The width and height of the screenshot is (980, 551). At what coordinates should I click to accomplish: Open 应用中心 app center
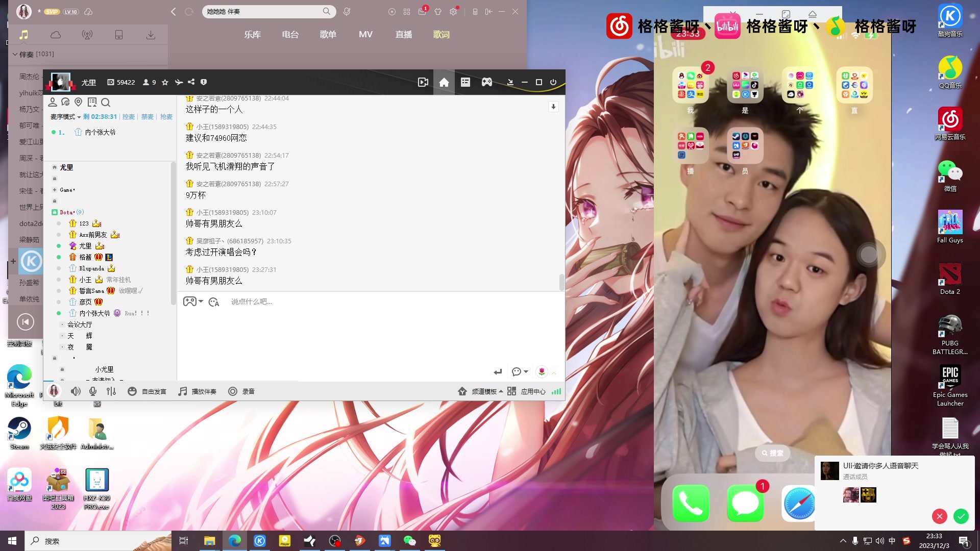click(527, 391)
